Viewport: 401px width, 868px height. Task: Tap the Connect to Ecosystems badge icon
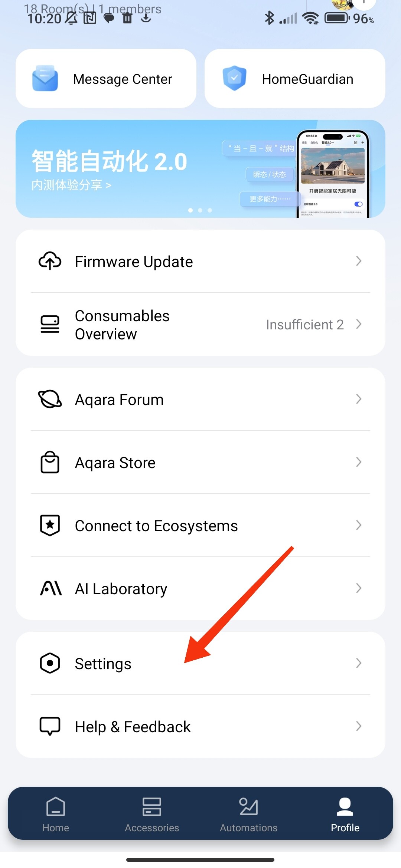[x=50, y=525]
